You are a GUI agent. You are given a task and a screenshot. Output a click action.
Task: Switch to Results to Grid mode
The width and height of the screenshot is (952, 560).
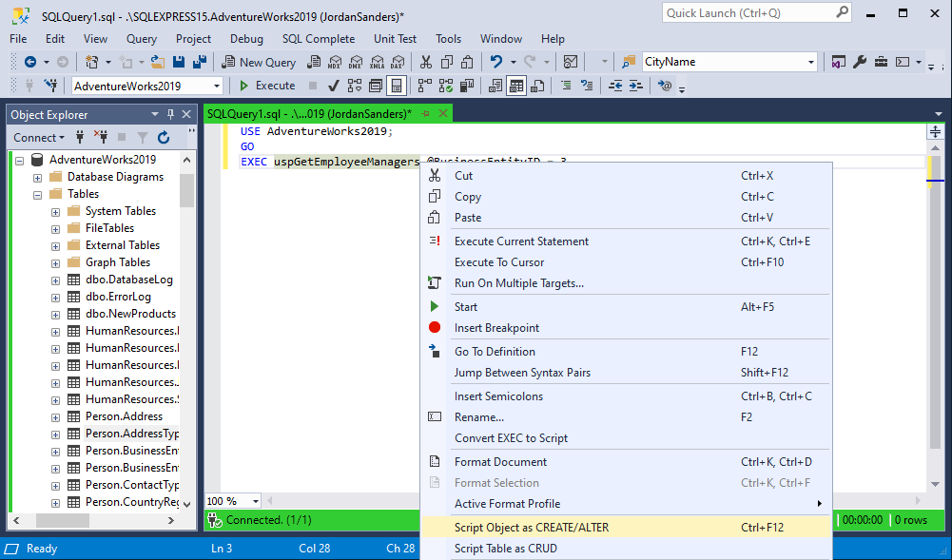point(516,86)
